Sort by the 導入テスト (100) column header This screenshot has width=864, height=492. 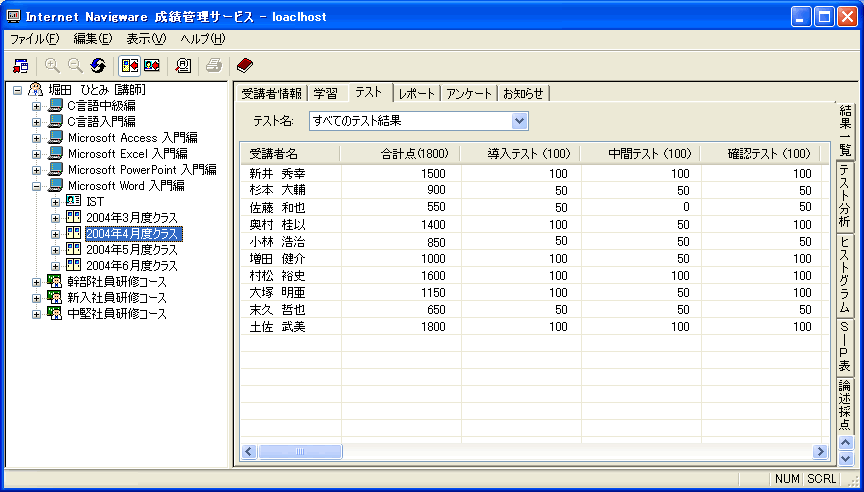coord(520,154)
